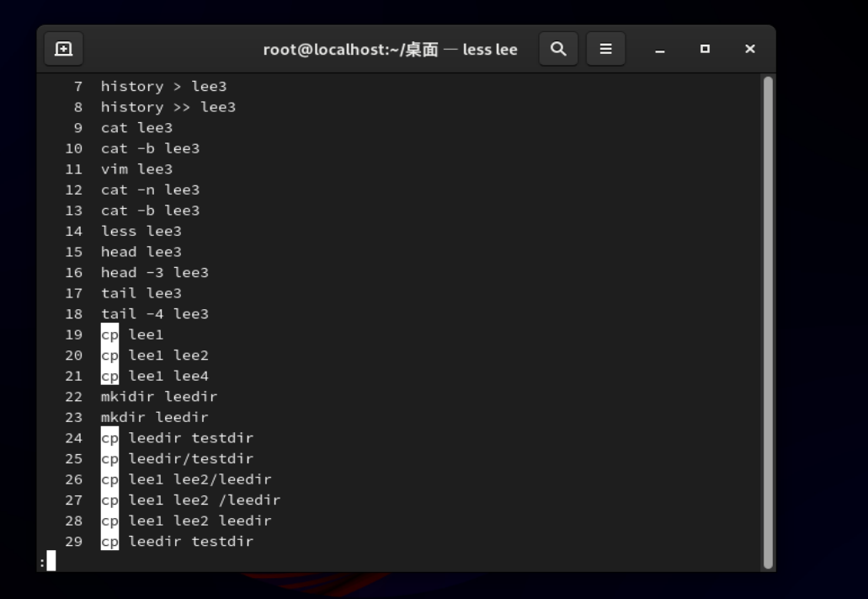Select line 18 'tail -4 lee3'
Screen dimensions: 868x599
click(x=155, y=314)
